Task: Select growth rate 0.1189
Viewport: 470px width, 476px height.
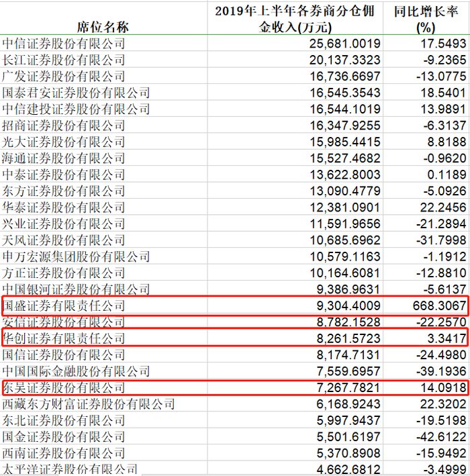Action: [446, 175]
